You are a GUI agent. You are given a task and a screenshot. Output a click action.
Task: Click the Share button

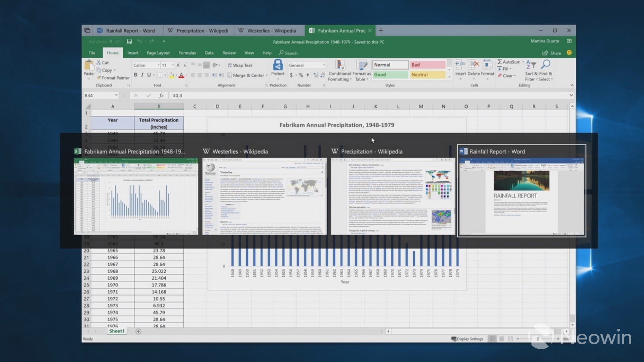tap(552, 53)
